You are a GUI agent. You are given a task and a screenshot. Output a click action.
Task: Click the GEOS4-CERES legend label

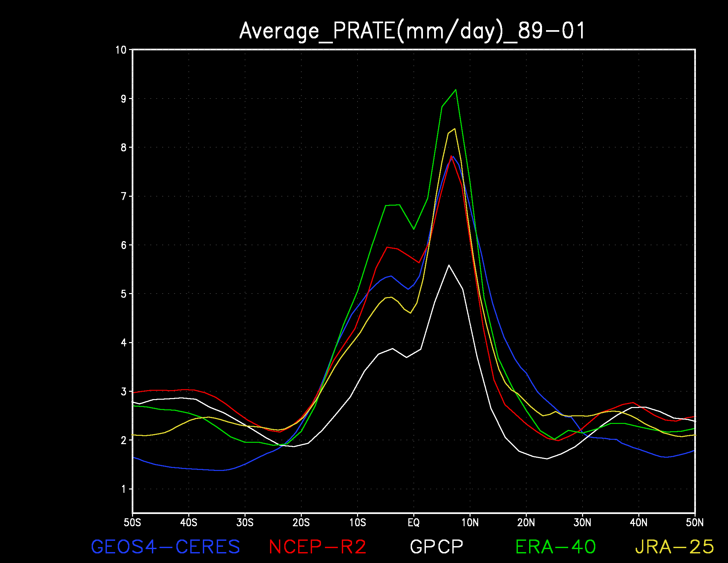[x=165, y=547]
